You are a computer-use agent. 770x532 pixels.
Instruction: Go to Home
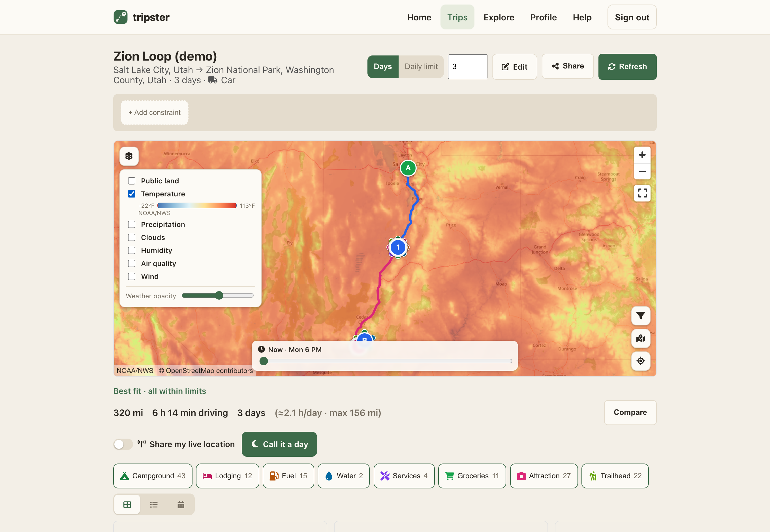pos(419,17)
